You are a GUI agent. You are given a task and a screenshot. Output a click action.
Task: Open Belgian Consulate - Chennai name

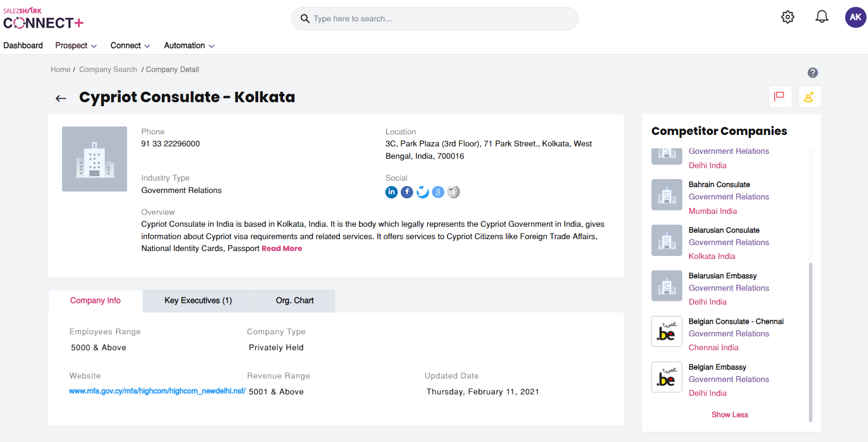tap(736, 321)
